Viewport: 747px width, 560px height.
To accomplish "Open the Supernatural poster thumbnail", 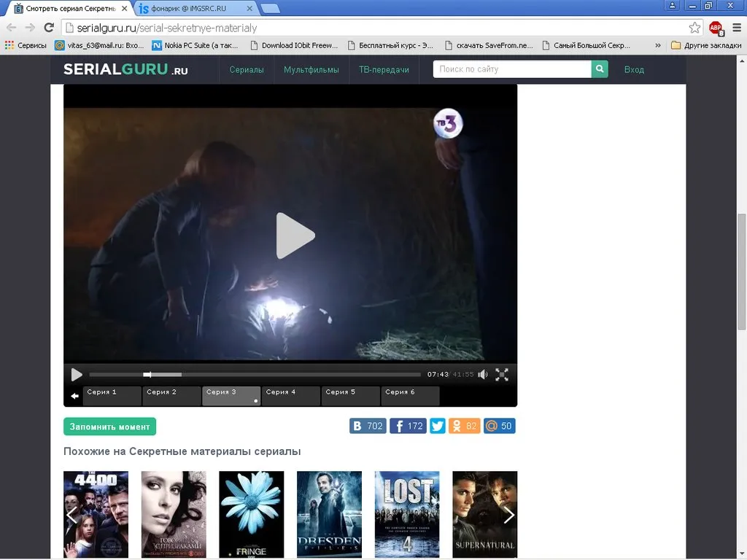I will (x=484, y=514).
